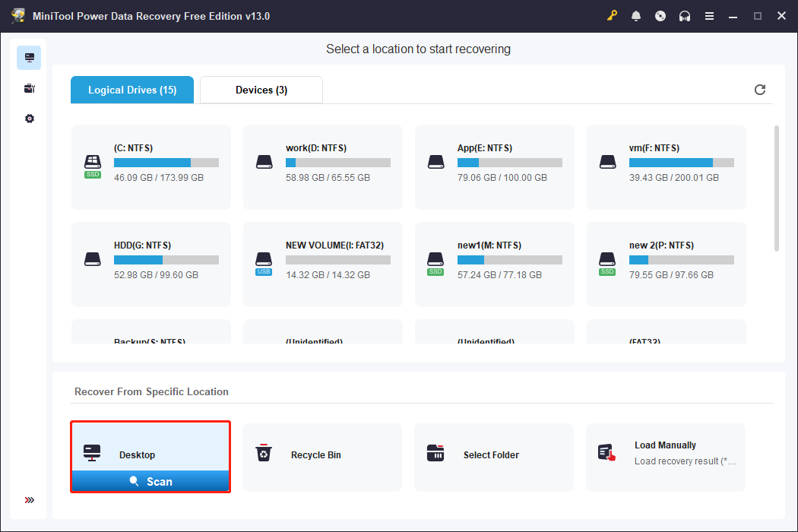Open Load Manually recovery result option
This screenshot has height=532, width=798.
(x=666, y=458)
